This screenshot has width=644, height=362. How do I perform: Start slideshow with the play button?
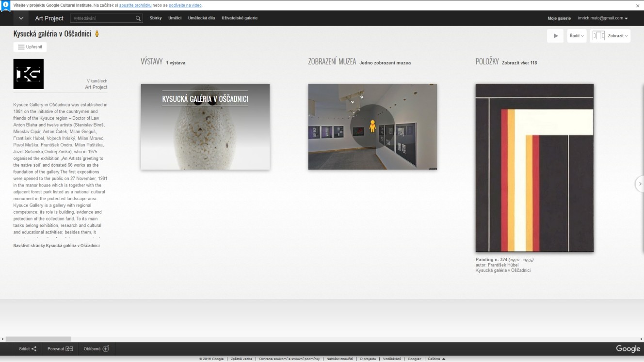pos(555,36)
